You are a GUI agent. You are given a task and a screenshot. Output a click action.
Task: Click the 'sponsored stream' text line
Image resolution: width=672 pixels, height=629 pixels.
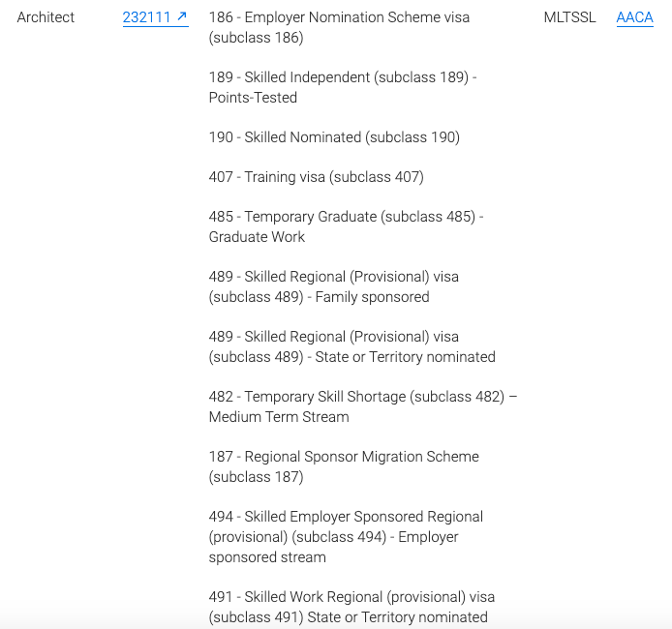coord(267,557)
